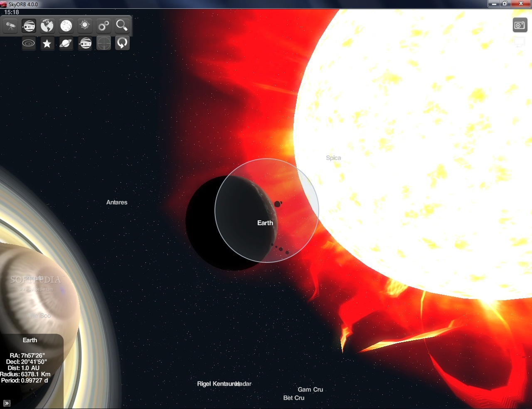Take a screenshot with the camera icon
532x409 pixels.
[520, 25]
